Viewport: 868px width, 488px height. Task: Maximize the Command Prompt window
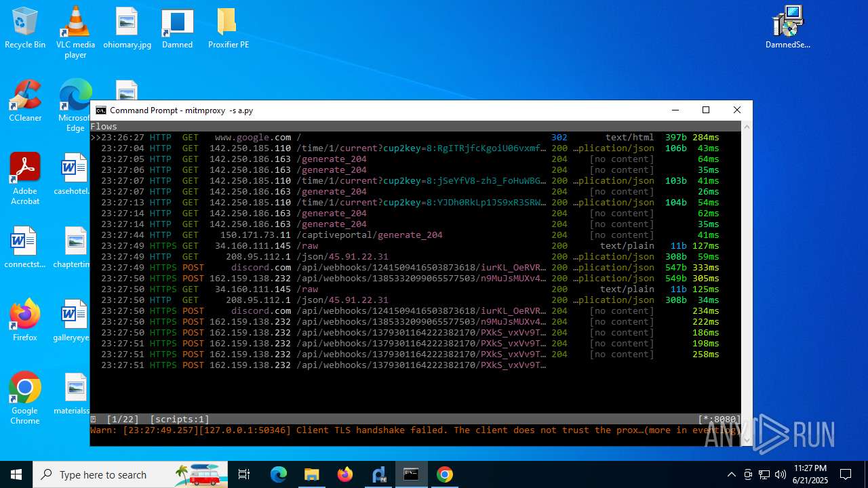706,110
